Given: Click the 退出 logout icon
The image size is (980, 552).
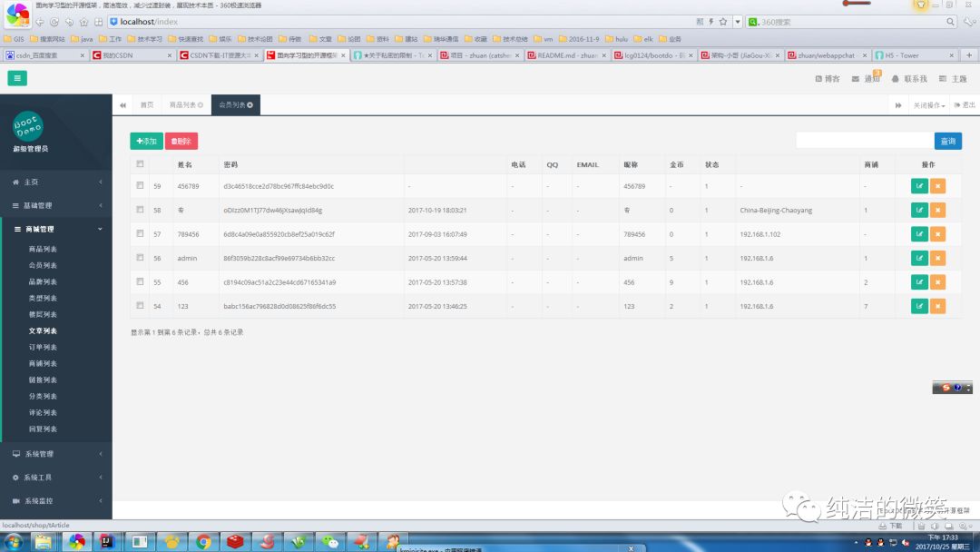Looking at the screenshot, I should [965, 104].
